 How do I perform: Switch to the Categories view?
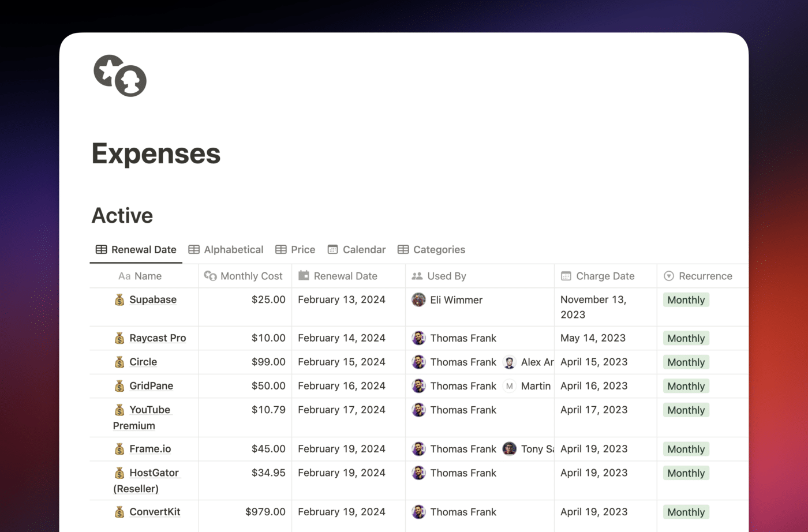pyautogui.click(x=439, y=249)
